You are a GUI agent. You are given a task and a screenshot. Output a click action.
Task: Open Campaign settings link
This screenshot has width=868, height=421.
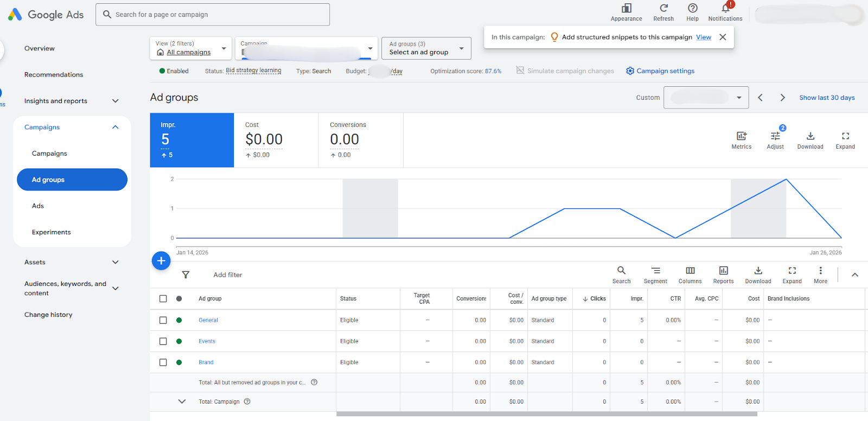[x=665, y=71]
